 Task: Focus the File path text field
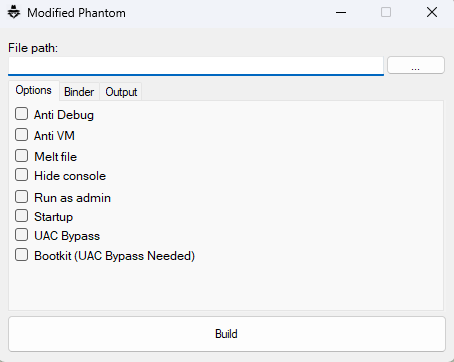click(196, 66)
